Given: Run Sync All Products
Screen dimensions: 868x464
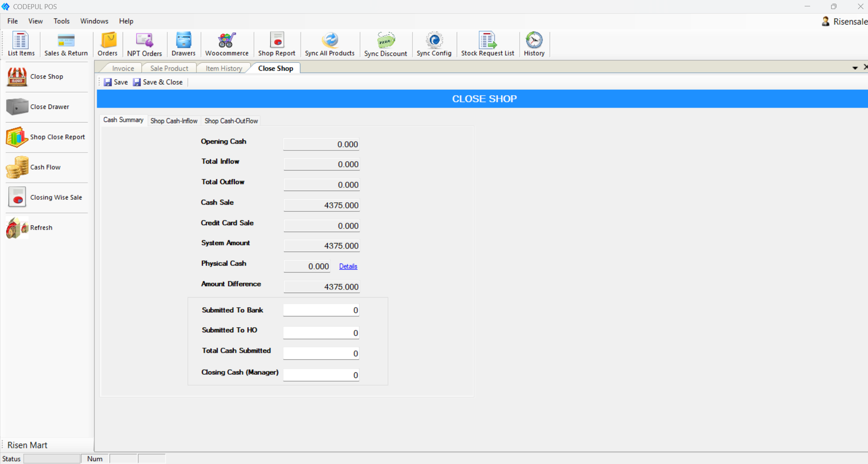Looking at the screenshot, I should coord(329,44).
